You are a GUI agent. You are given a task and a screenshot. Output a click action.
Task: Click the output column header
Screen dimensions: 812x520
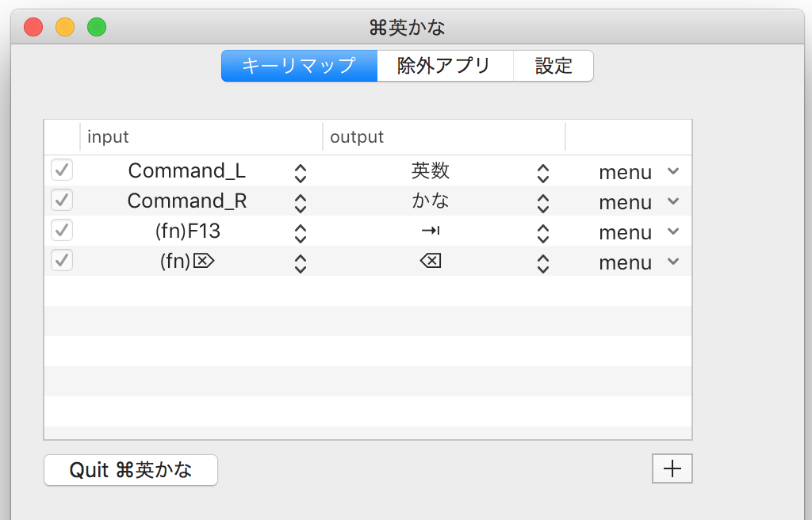coord(443,136)
